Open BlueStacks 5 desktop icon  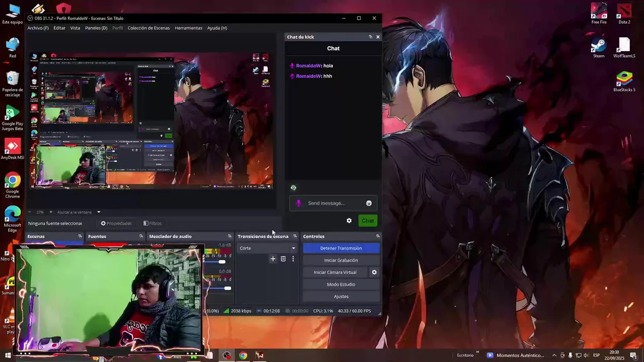[624, 82]
